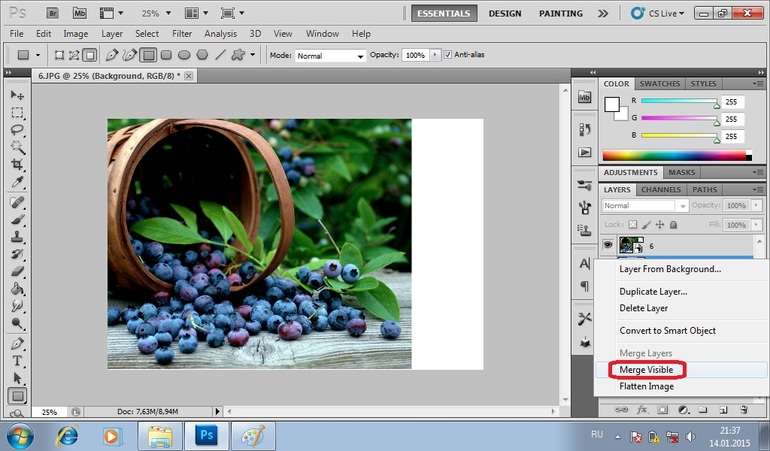The width and height of the screenshot is (770, 451).
Task: Select the Crop tool
Action: tap(17, 164)
